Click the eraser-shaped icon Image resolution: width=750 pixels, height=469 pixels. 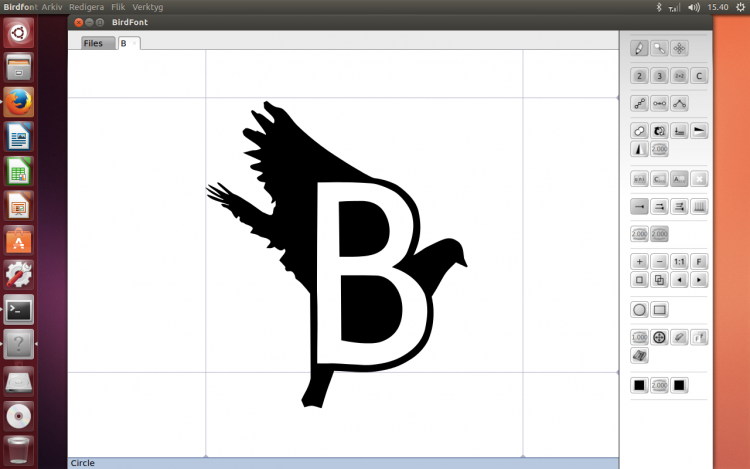679,338
